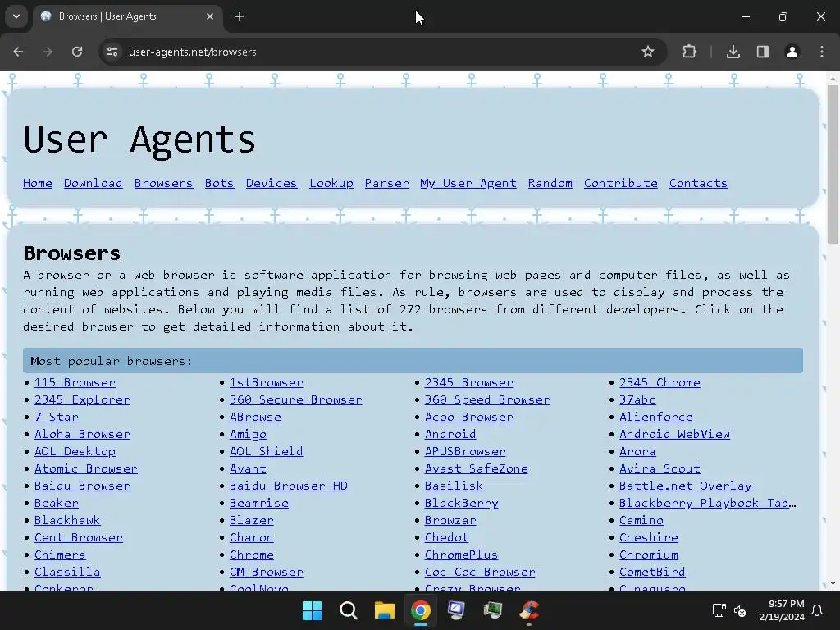Click the muted volume icon in tray

point(740,610)
